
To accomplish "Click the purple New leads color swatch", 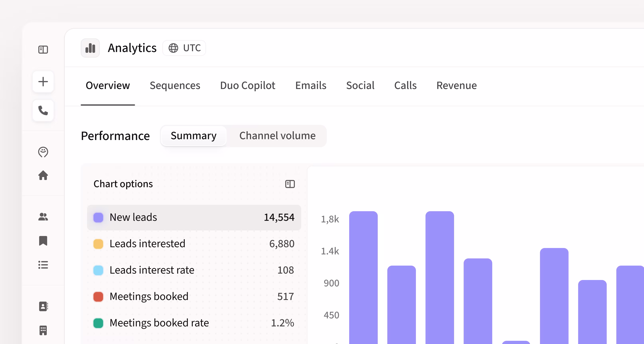I will coord(98,217).
